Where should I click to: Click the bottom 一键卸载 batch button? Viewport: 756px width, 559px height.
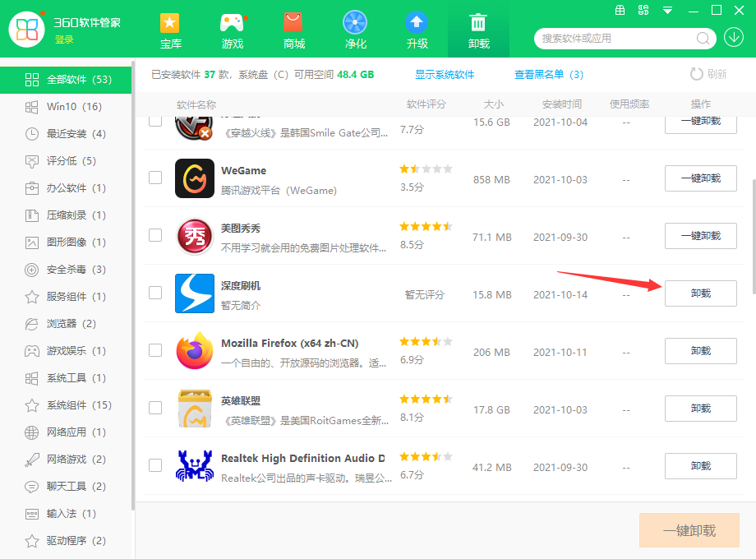pyautogui.click(x=689, y=530)
